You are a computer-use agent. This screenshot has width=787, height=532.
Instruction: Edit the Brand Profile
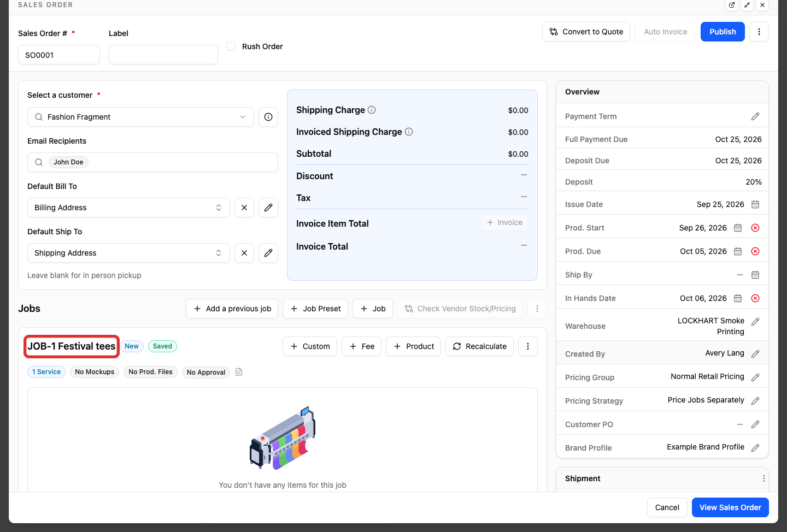[x=755, y=448]
